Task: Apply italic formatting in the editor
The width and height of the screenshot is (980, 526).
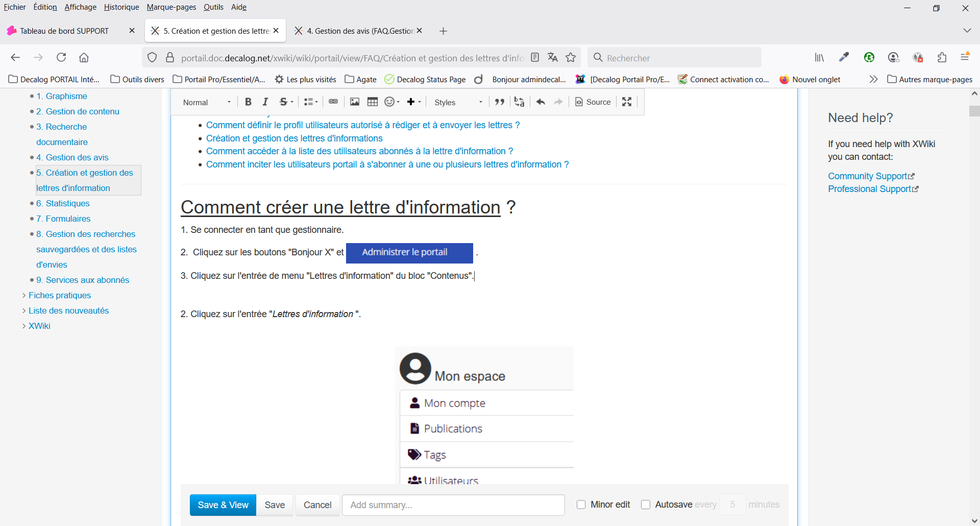Action: (265, 102)
